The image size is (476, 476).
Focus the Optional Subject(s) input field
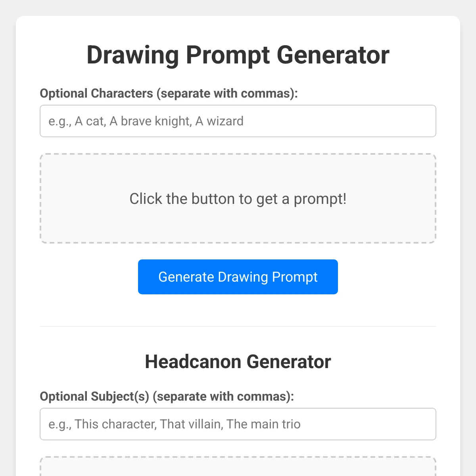point(238,424)
